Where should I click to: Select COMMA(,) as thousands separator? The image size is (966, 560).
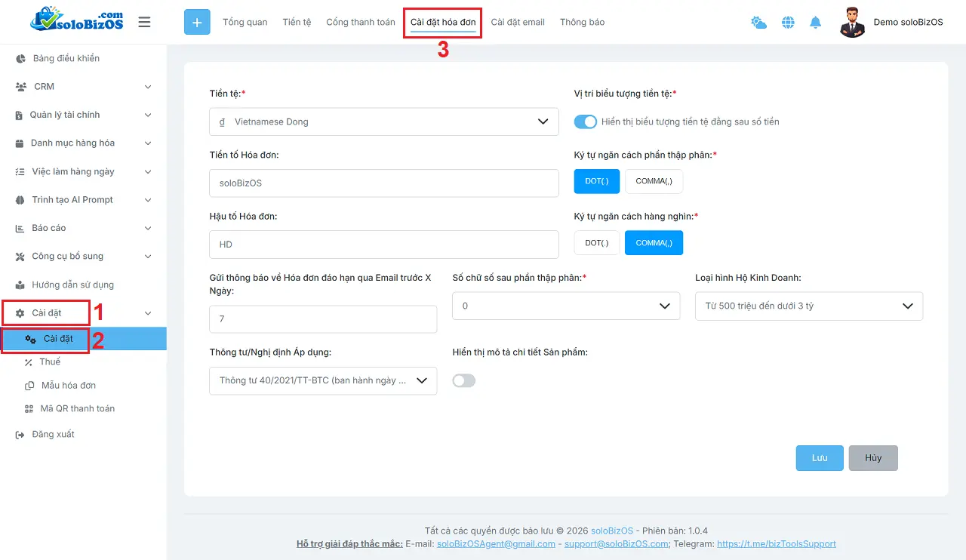coord(654,243)
